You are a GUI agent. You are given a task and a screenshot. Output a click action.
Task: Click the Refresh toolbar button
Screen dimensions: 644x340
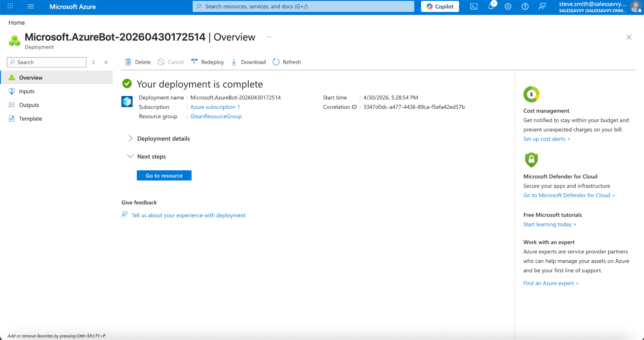[287, 62]
